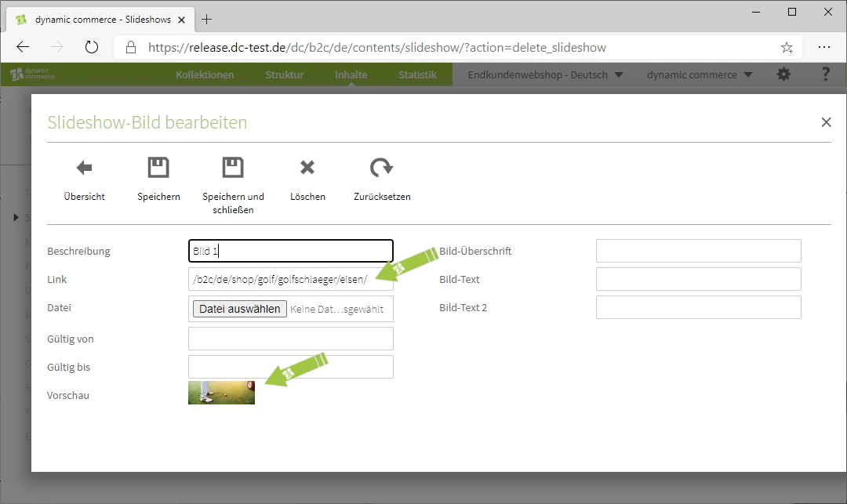Click the Slideshow-Bild bearbeiten heading

[x=147, y=122]
